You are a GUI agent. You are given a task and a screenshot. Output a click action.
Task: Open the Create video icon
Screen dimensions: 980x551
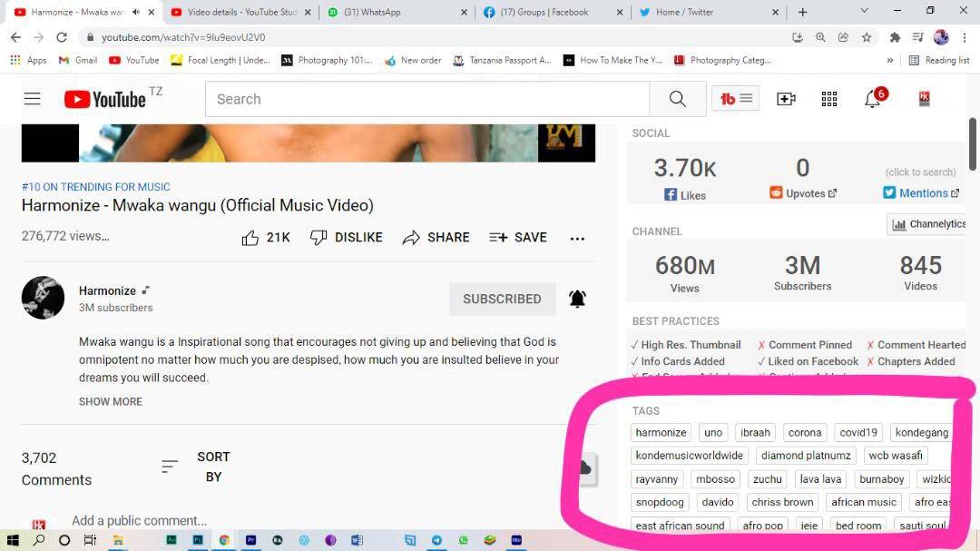point(786,99)
